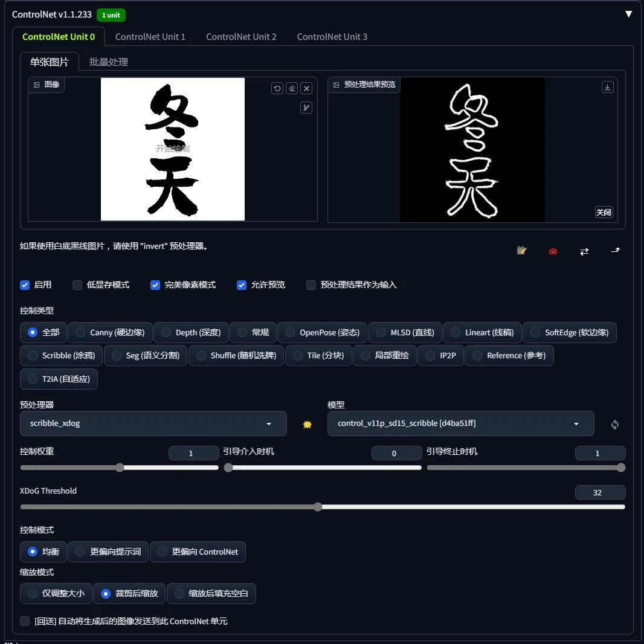Toggle the 启用 checkbox

click(25, 285)
